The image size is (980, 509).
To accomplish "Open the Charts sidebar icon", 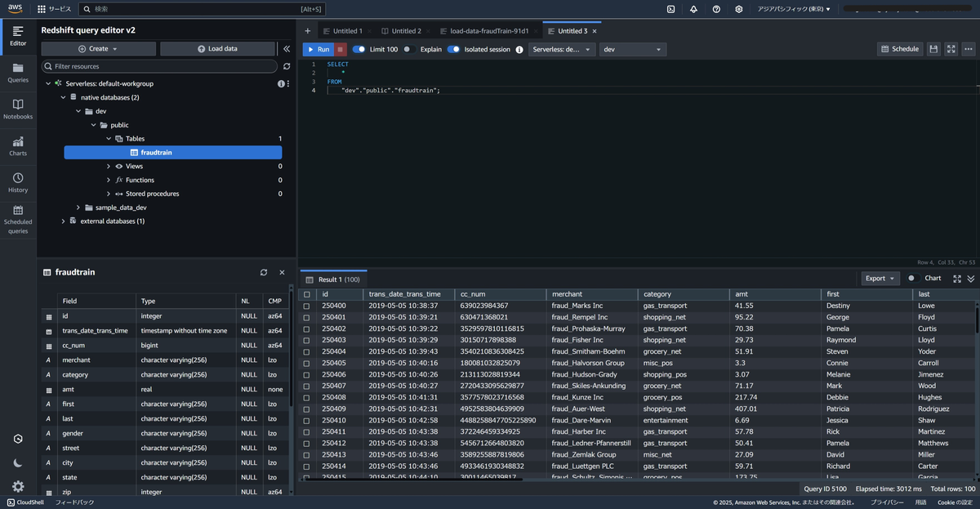I will [18, 146].
